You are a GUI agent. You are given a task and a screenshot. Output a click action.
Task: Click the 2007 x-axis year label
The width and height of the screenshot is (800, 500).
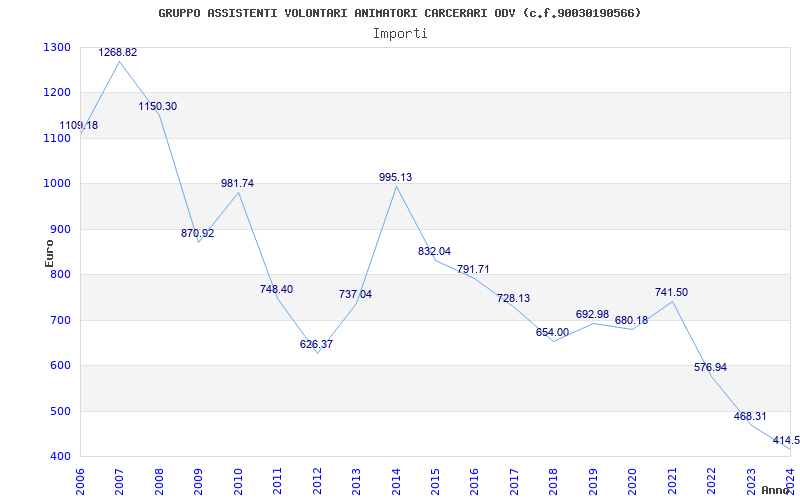[118, 480]
